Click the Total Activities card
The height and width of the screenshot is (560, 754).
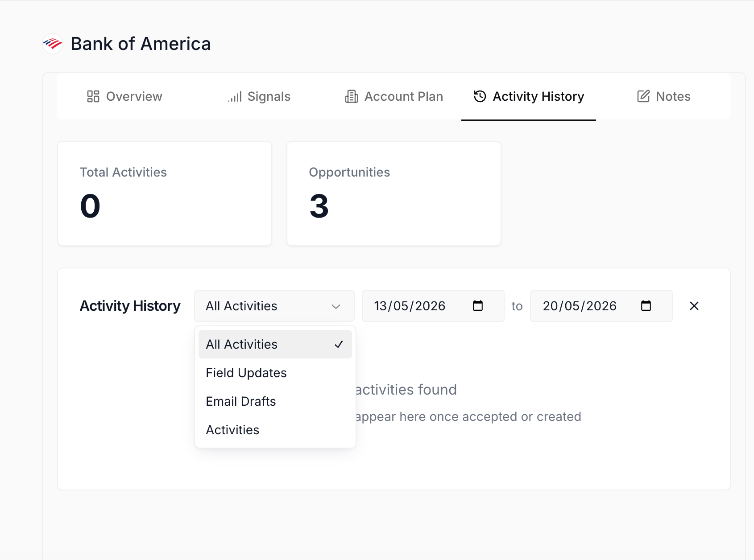(x=165, y=194)
